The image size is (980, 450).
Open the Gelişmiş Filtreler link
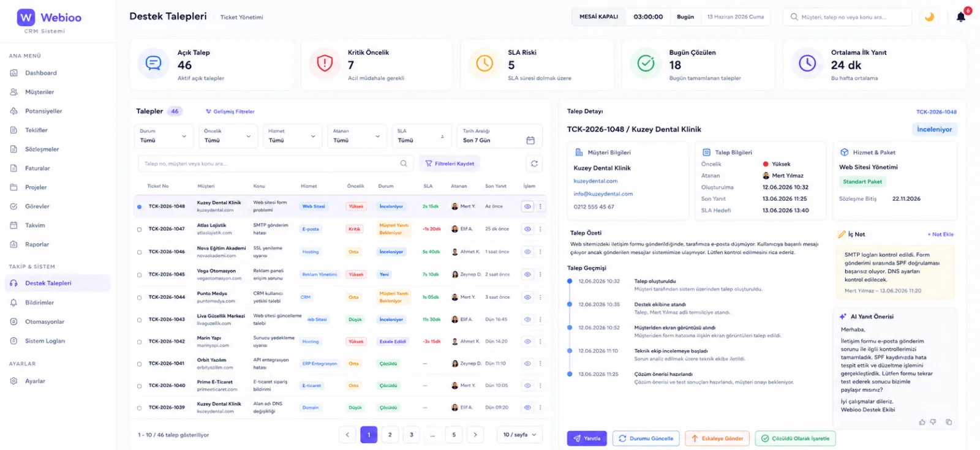230,111
